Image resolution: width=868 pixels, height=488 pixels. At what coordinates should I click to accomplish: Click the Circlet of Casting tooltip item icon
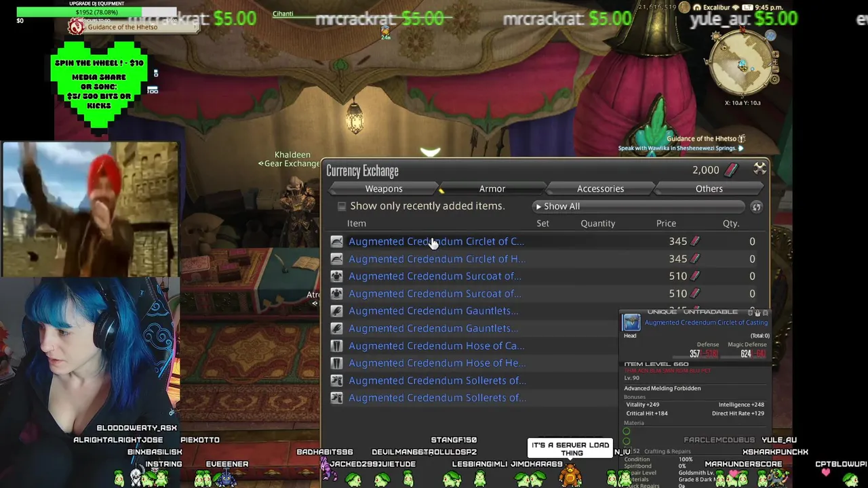[x=631, y=323]
